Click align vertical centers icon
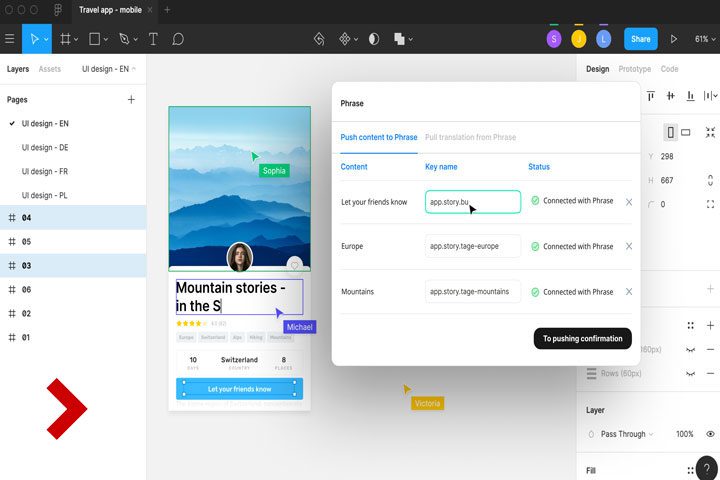The height and width of the screenshot is (480, 720). (x=670, y=96)
